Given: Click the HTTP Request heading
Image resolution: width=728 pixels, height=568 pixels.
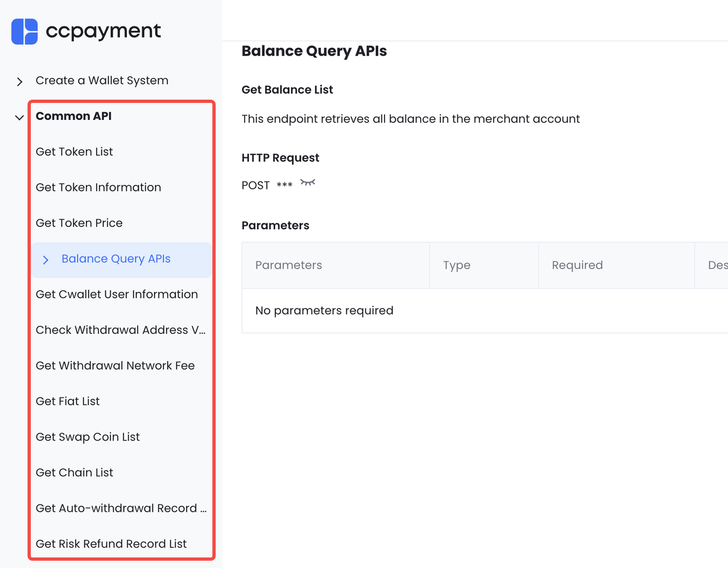Looking at the screenshot, I should tap(280, 158).
